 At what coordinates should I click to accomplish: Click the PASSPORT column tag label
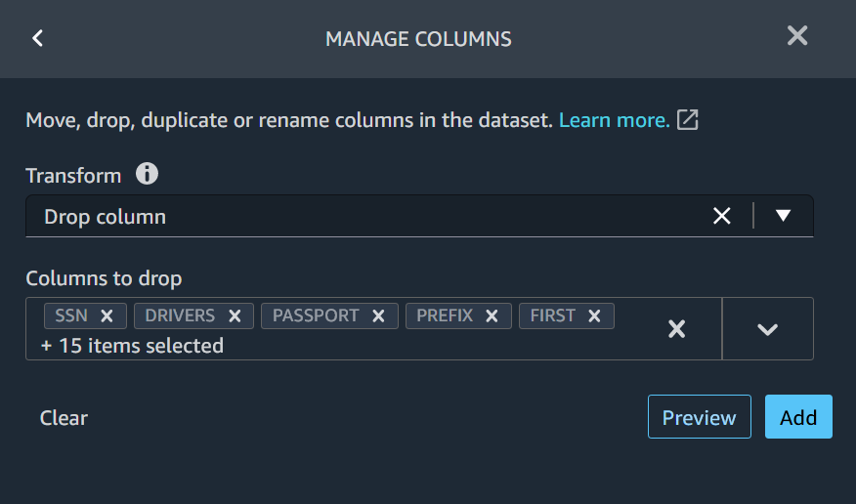(316, 315)
